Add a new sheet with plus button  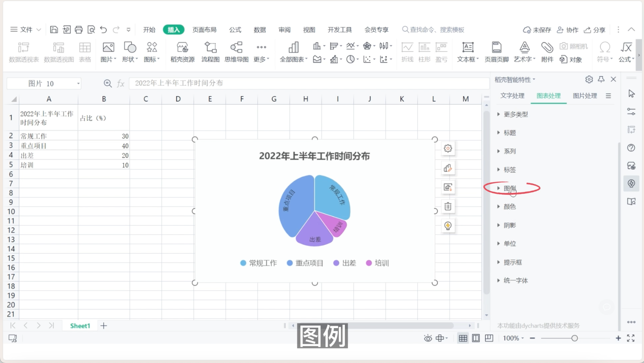pos(104,326)
